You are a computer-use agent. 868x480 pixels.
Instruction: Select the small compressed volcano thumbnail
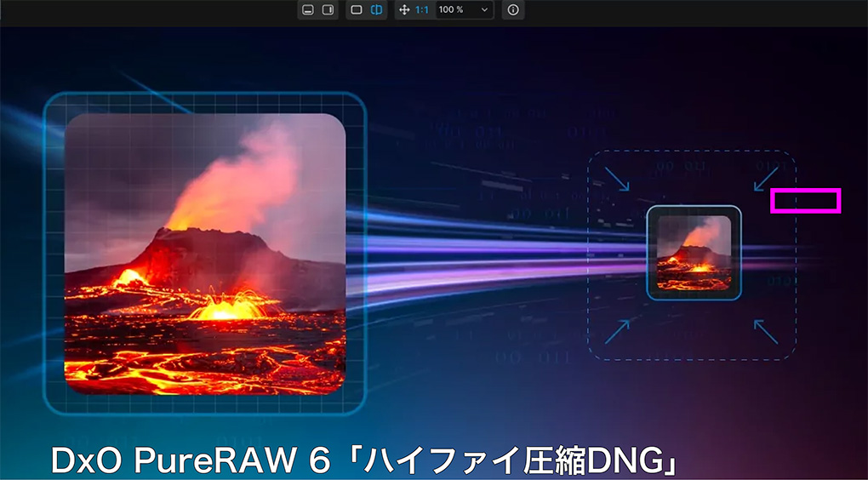pos(694,253)
